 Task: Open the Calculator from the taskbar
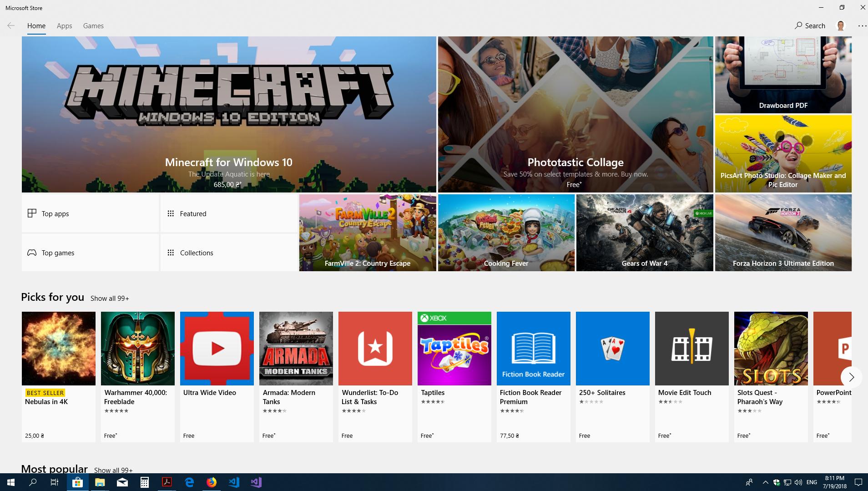pyautogui.click(x=145, y=482)
